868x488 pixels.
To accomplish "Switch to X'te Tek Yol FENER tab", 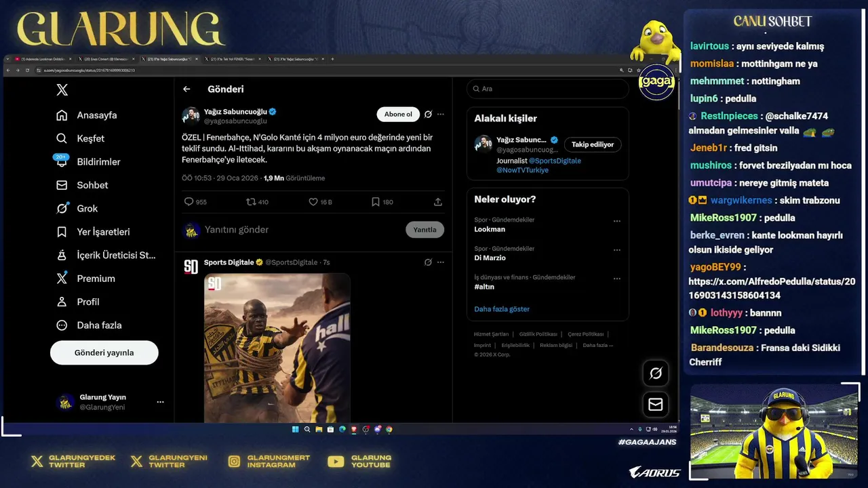I will click(232, 59).
